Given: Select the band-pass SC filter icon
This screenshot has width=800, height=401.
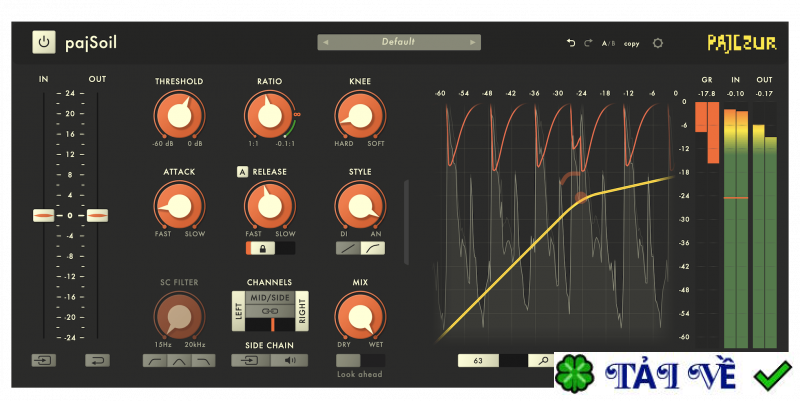Looking at the screenshot, I should point(179,361).
